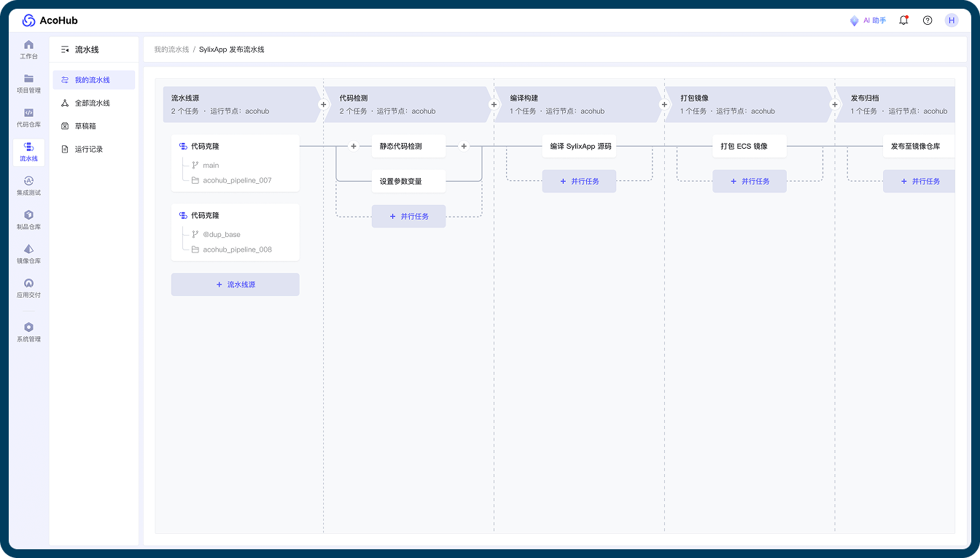Open 项目管理 in the sidebar

(x=28, y=84)
